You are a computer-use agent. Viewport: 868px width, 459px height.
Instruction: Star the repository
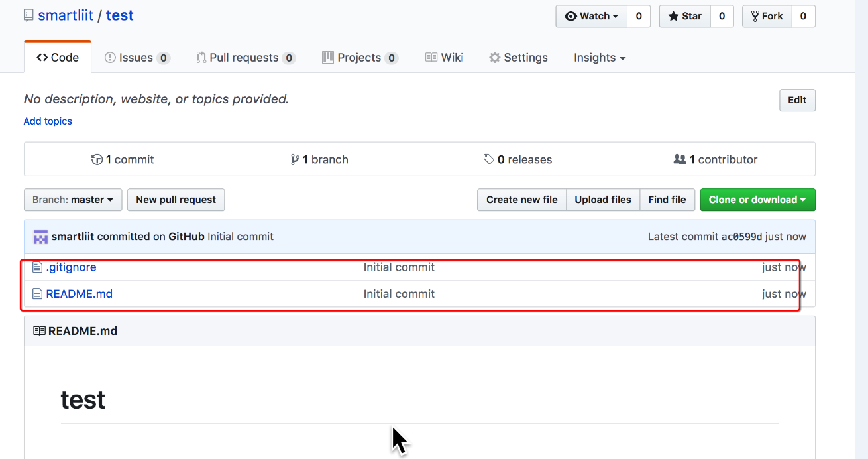click(x=684, y=16)
